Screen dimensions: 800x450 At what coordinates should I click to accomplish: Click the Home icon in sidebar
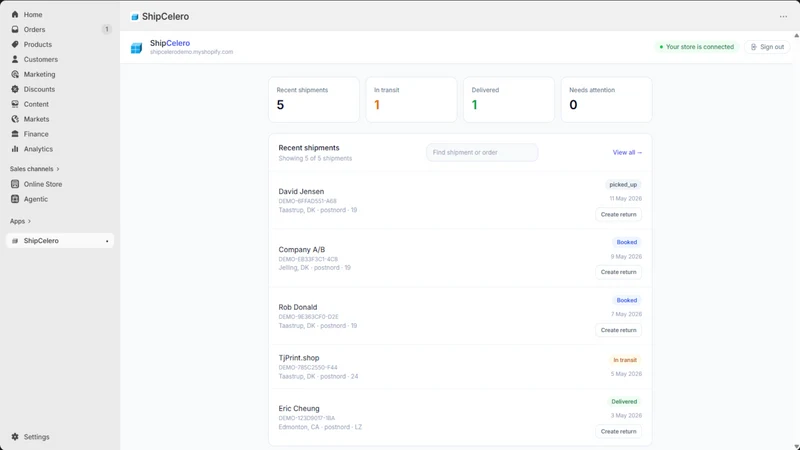click(15, 14)
